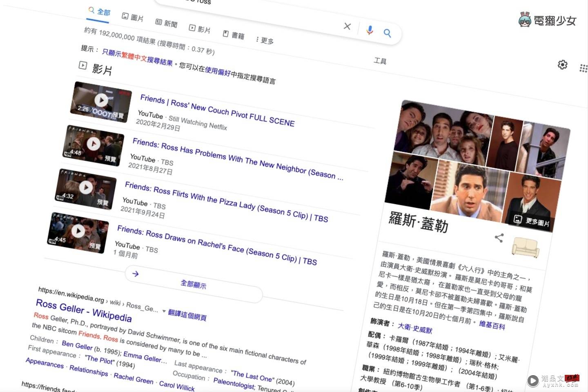588x392 pixels.
Task: Play the Ross' New Couch Pivot thumbnail
Action: [x=102, y=102]
